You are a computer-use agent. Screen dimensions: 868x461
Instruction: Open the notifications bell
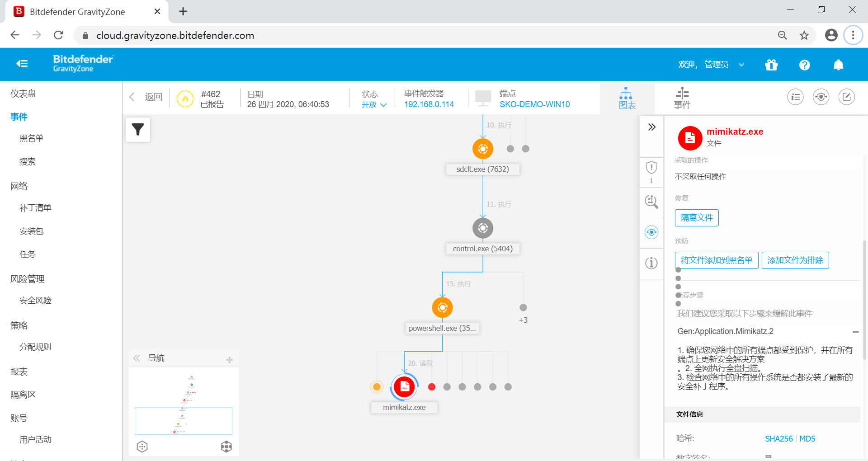click(838, 65)
